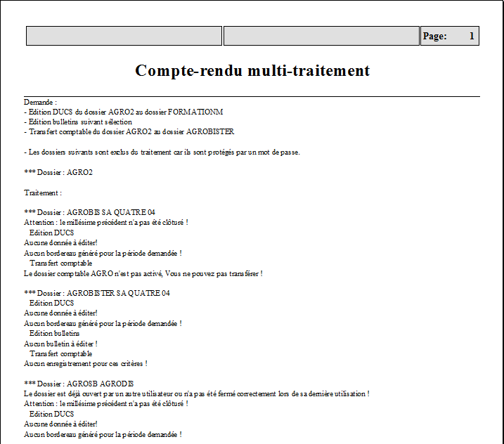Viewport: 504px width, 444px height.
Task: Click the 'Compte-rendu multi-traitement' title
Action: (x=252, y=71)
